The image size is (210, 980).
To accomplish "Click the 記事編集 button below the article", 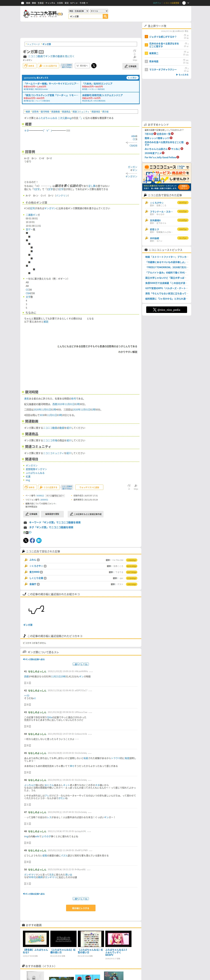I will coord(31,514).
